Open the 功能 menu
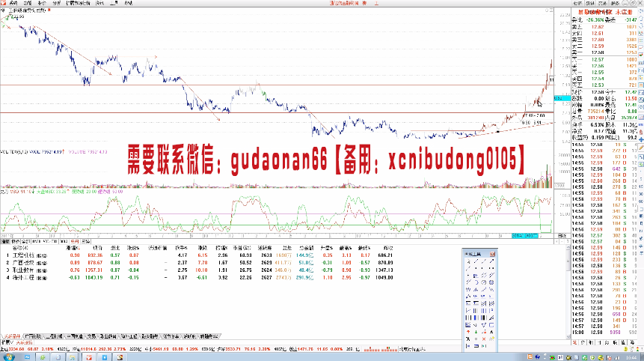 [x=27, y=3]
